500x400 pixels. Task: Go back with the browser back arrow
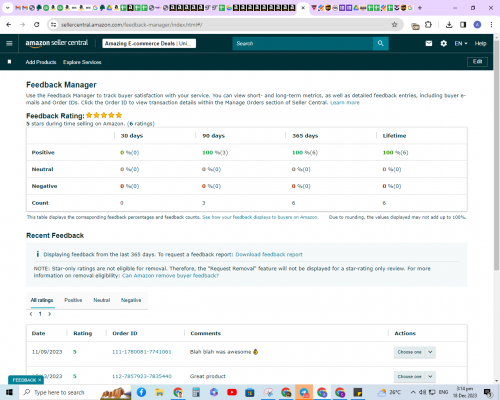(x=9, y=25)
